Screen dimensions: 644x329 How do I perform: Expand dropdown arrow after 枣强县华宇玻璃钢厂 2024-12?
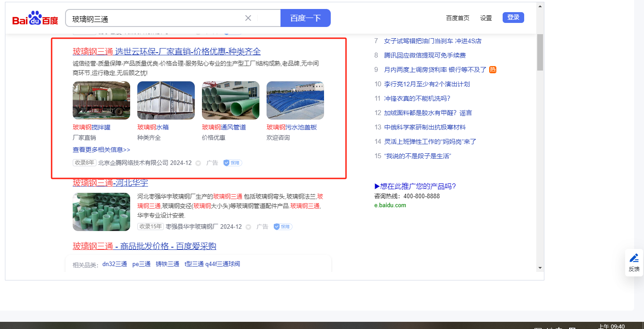[249, 227]
